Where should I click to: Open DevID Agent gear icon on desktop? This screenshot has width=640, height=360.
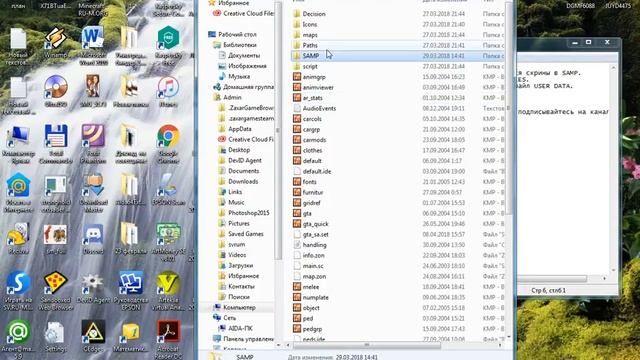pyautogui.click(x=93, y=288)
